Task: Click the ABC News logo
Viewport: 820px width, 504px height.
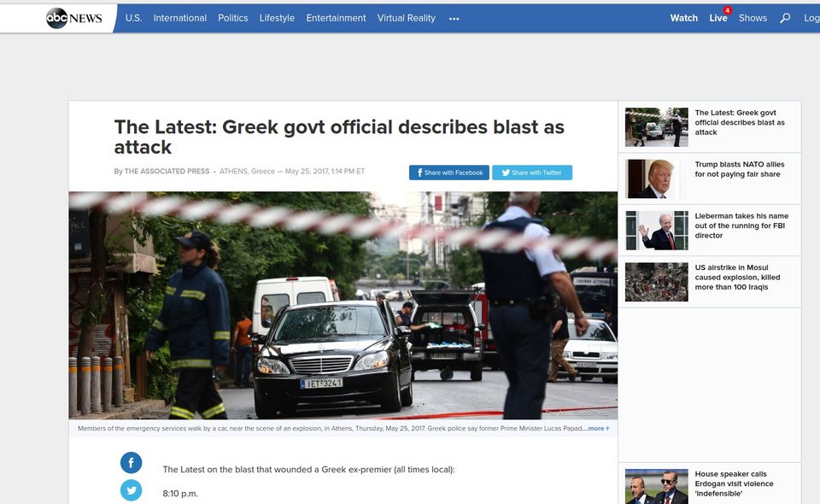Action: 73,17
